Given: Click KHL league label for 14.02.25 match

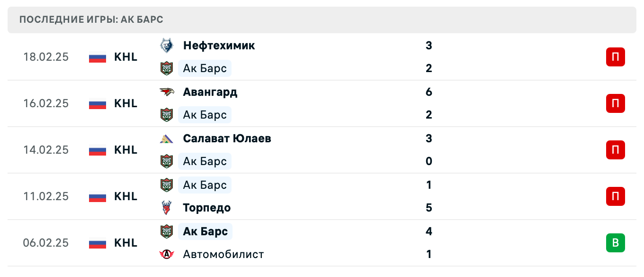Looking at the screenshot, I should point(125,150).
